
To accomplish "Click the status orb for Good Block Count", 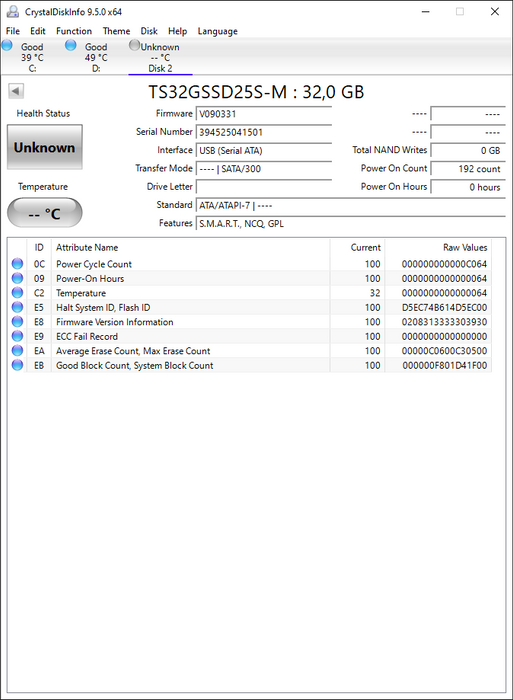I will (17, 365).
